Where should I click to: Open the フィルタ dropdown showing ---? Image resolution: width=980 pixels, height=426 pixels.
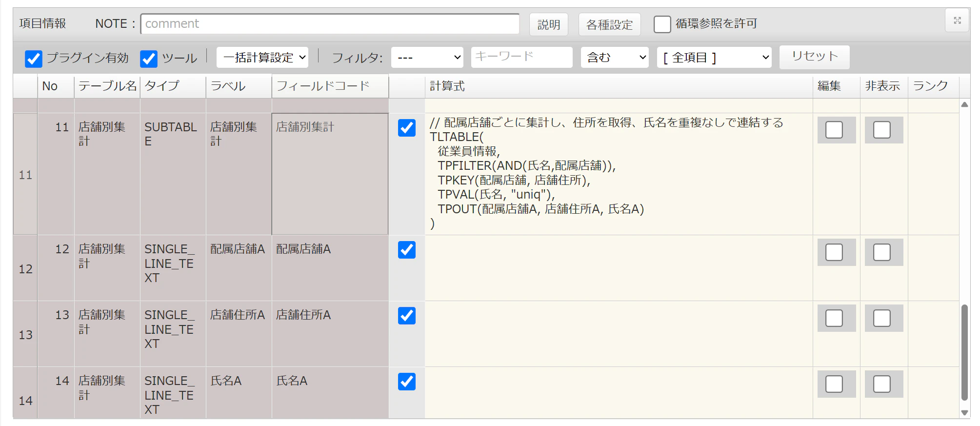pyautogui.click(x=427, y=58)
